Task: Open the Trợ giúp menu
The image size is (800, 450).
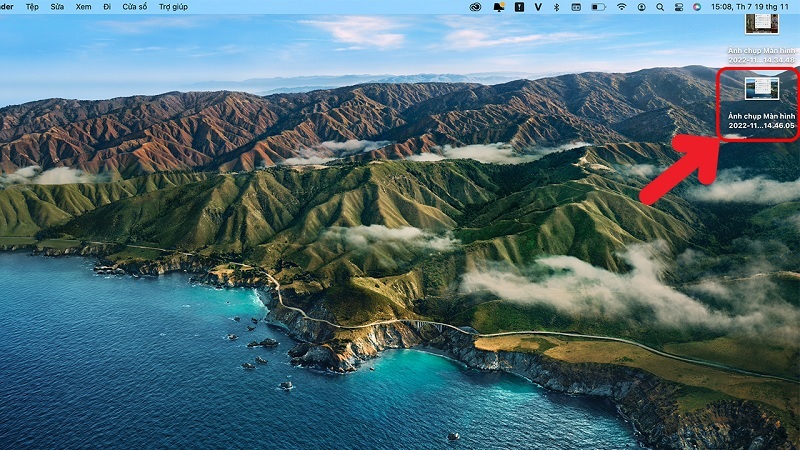Action: [172, 6]
